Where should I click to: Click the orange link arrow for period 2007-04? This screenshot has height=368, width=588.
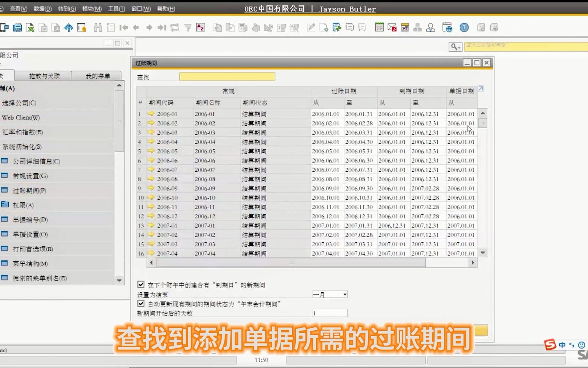click(x=151, y=253)
